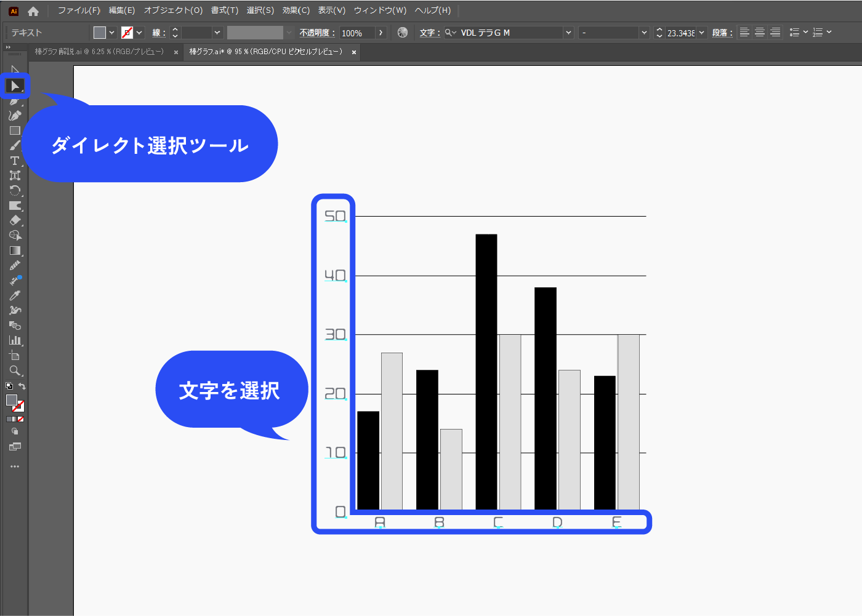
Task: Click the 23.3438 font size field
Action: coord(681,33)
